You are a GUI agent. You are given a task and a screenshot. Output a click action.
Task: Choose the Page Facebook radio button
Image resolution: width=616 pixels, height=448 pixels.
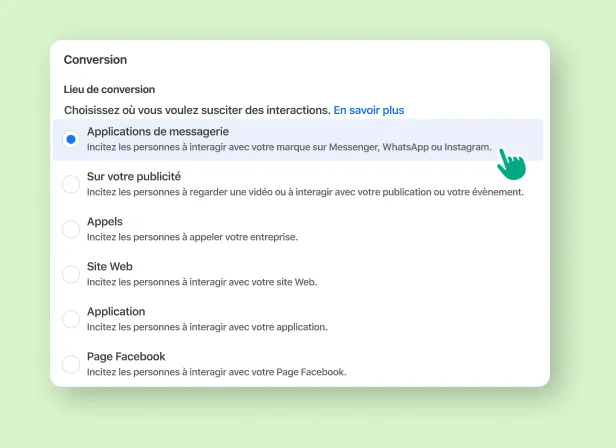(71, 364)
